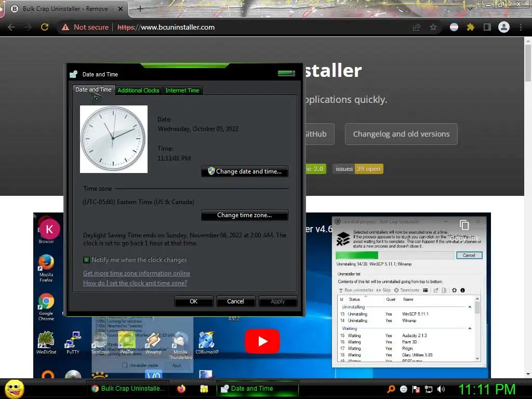Switch to Bulk Crap Uninstaller taskbar button
The image size is (532, 399).
click(128, 389)
